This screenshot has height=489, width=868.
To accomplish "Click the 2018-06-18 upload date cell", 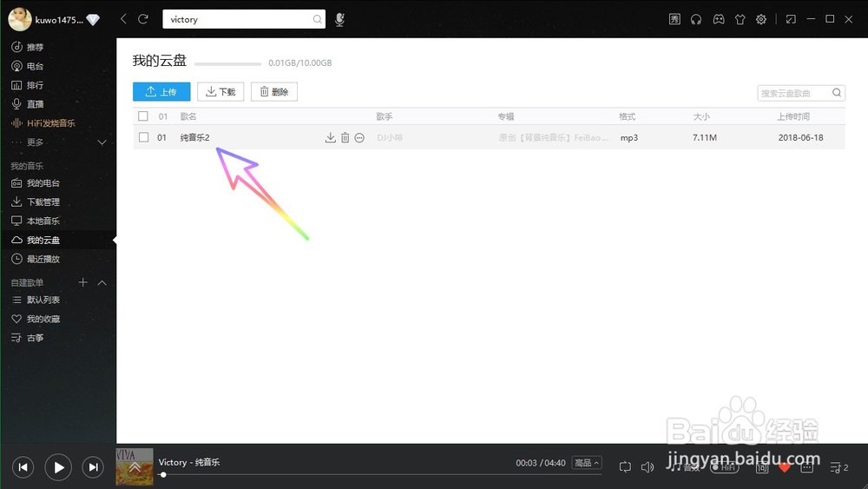I will [800, 137].
